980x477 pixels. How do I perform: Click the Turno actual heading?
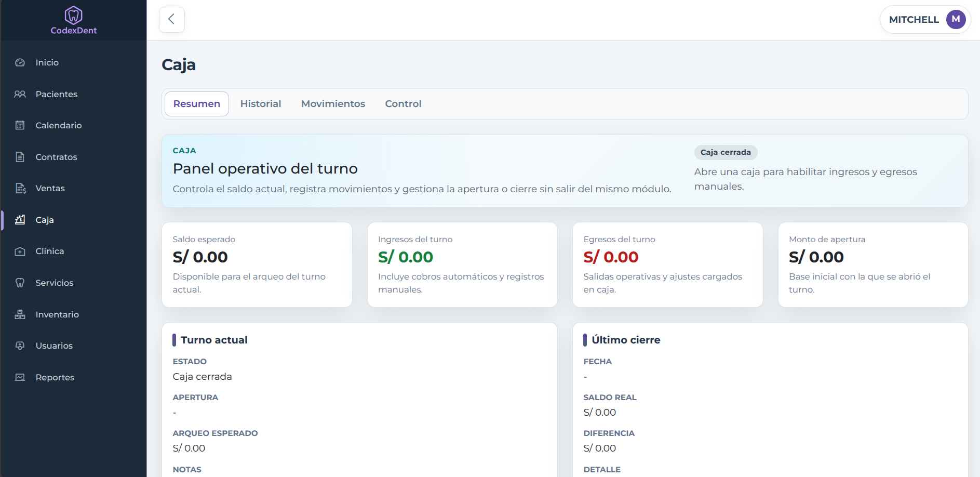point(214,340)
